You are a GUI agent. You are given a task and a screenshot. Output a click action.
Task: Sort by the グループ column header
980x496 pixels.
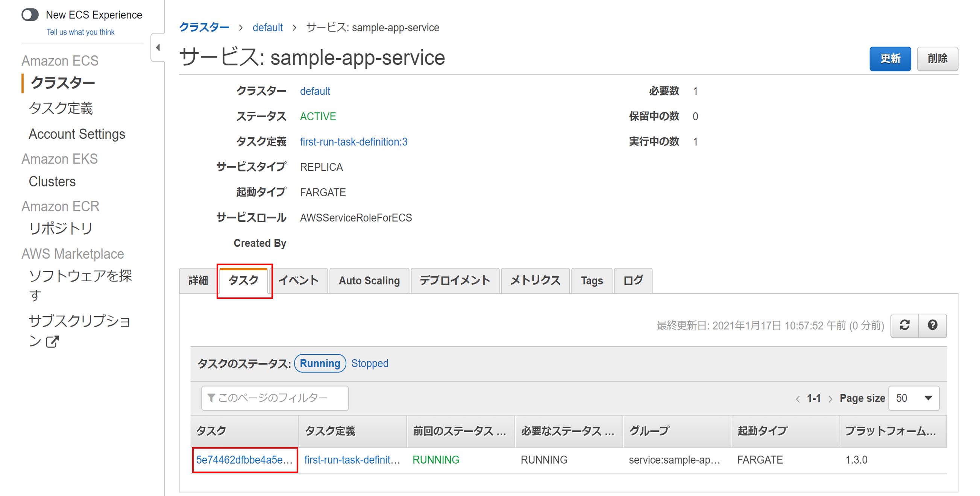coord(677,431)
